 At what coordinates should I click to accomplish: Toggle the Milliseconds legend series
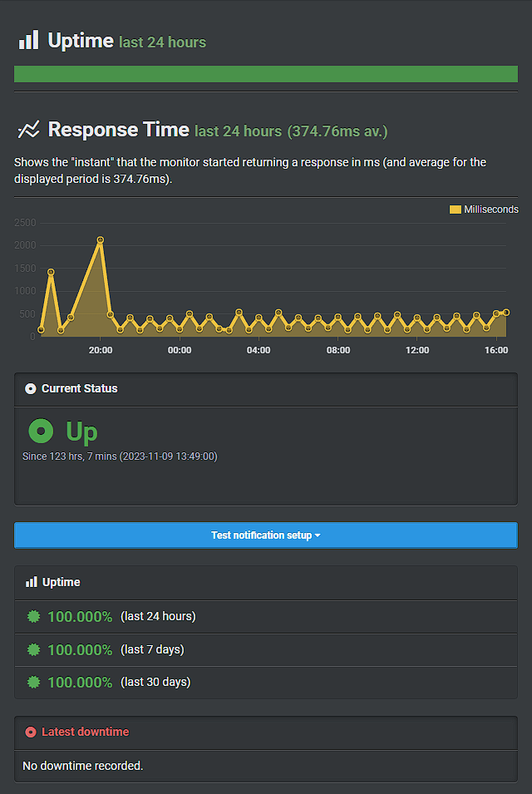point(484,210)
